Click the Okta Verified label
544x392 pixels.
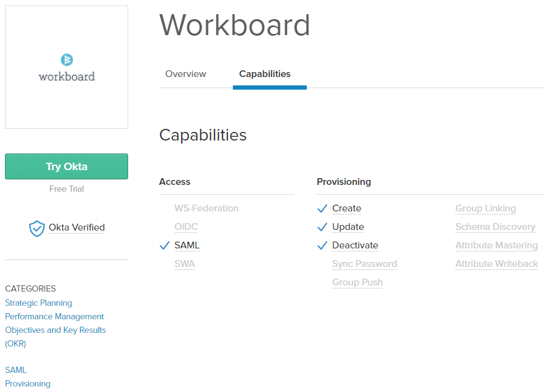[x=76, y=227]
